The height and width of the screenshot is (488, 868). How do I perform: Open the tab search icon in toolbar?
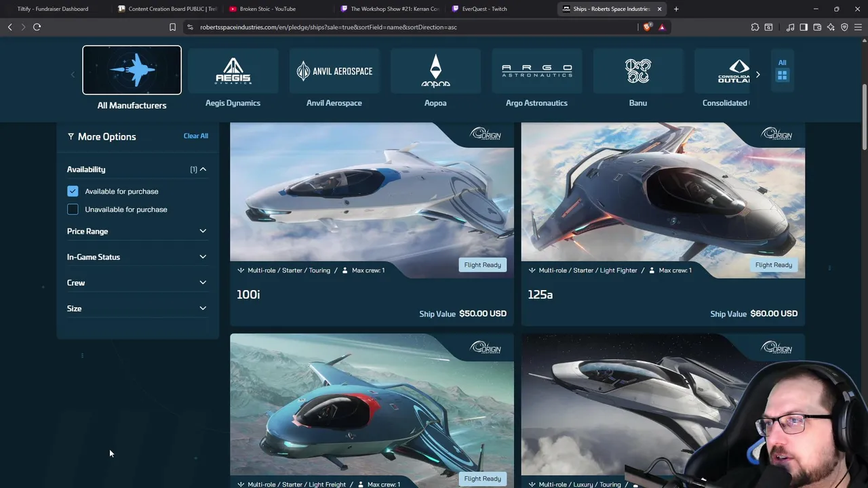tap(768, 27)
